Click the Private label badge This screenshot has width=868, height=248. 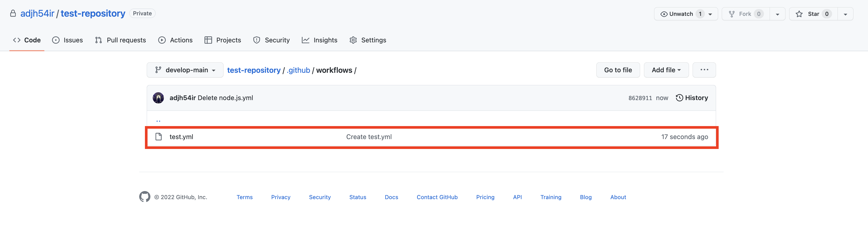(142, 14)
